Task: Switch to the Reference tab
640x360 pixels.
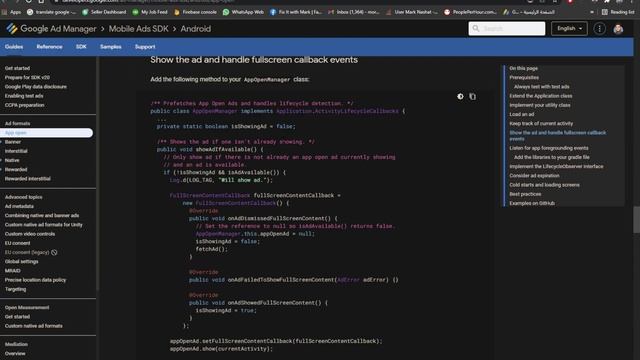Action: tap(49, 47)
